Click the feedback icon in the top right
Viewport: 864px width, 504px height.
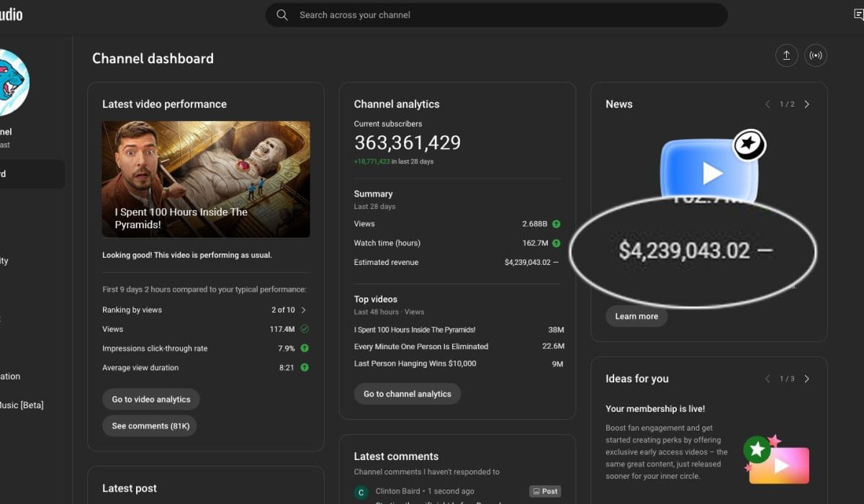(x=858, y=15)
